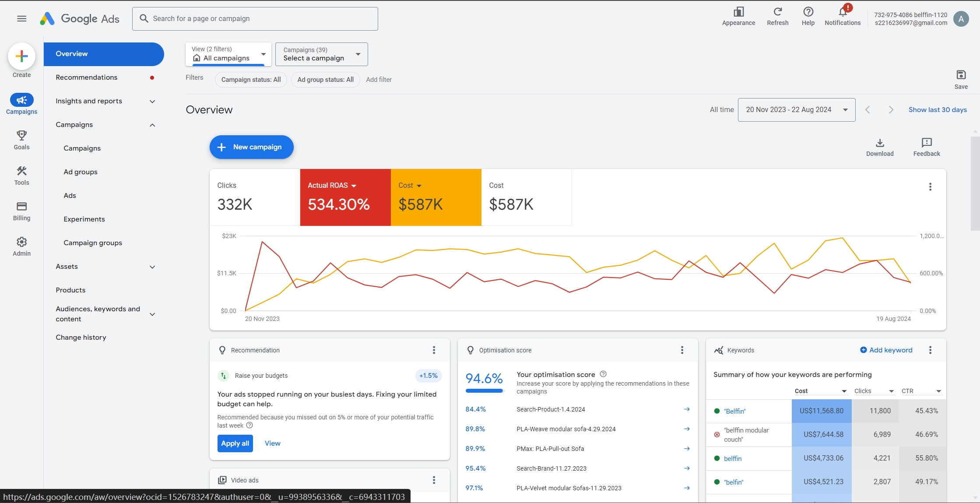The height and width of the screenshot is (503, 980).
Task: Open the Goals trophy icon
Action: pyautogui.click(x=21, y=136)
